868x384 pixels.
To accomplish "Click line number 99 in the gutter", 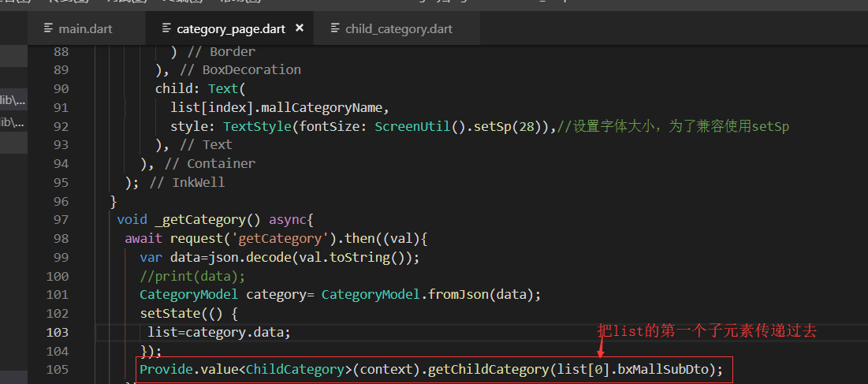I will [61, 257].
